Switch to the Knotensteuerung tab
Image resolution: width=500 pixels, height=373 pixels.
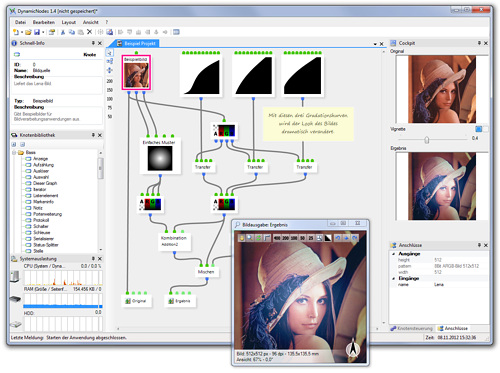click(x=412, y=328)
